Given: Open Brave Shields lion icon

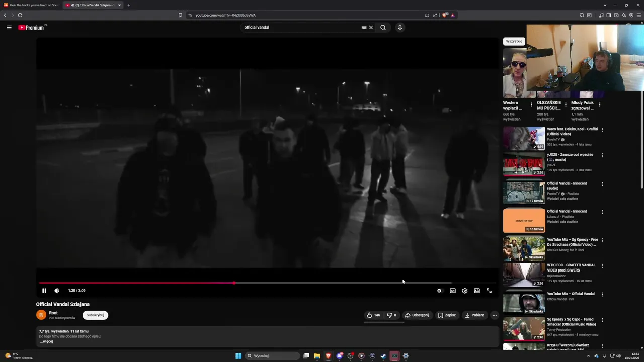Looking at the screenshot, I should (x=445, y=15).
